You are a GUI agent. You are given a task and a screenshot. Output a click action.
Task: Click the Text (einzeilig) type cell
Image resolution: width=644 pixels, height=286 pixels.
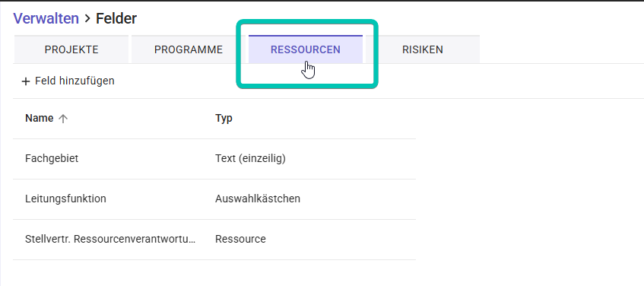pyautogui.click(x=251, y=158)
